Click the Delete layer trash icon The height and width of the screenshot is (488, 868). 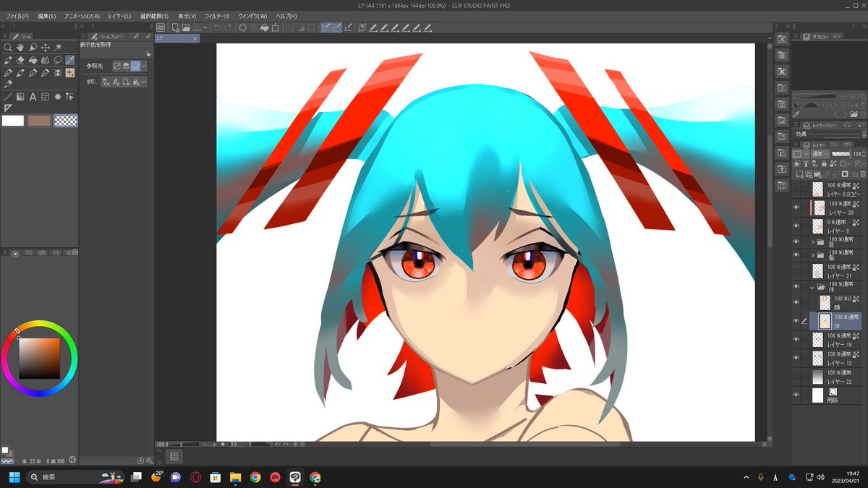[x=861, y=174]
